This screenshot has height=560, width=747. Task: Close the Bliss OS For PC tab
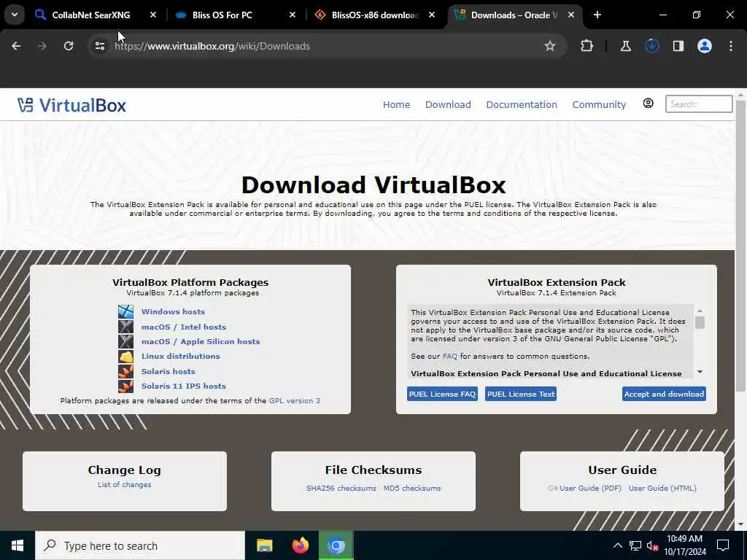293,15
